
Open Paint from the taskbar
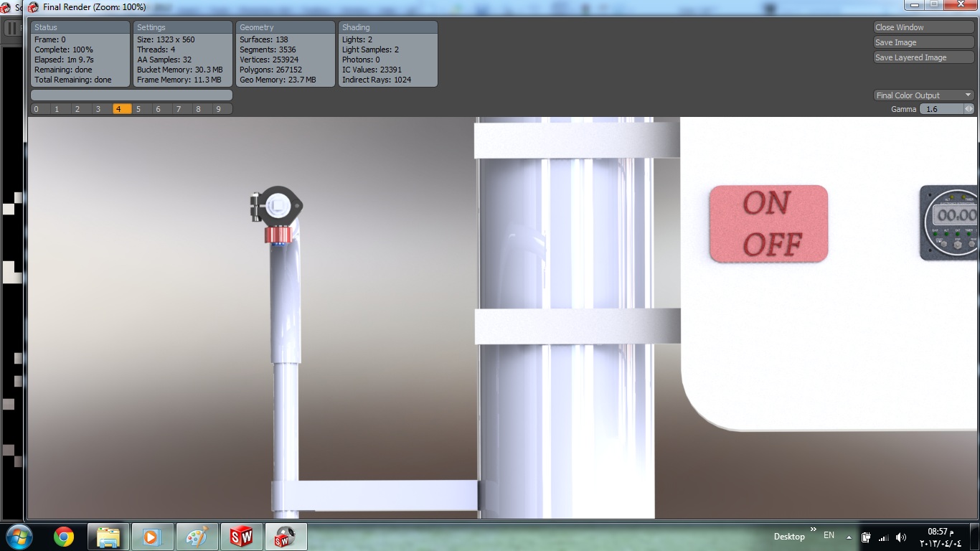[197, 537]
